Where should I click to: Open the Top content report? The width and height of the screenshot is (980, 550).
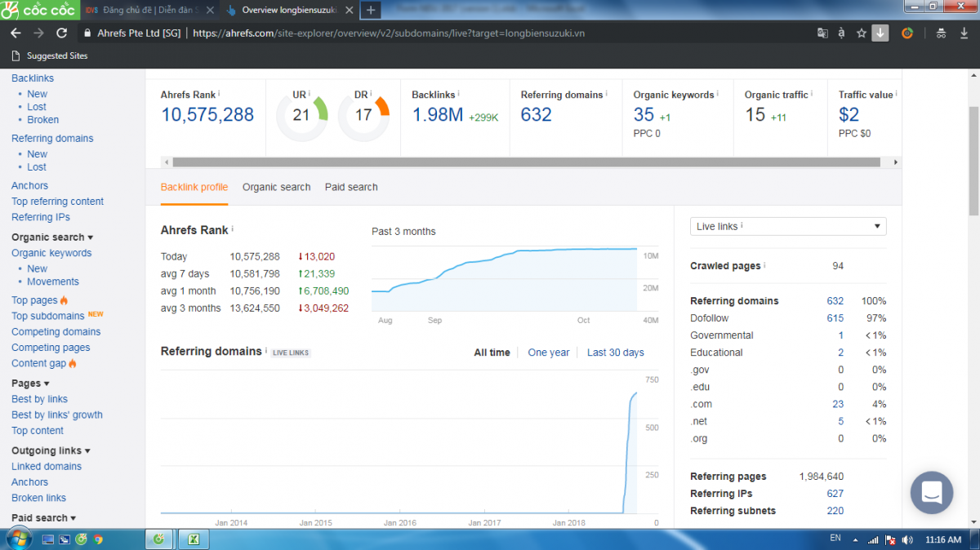click(x=38, y=431)
